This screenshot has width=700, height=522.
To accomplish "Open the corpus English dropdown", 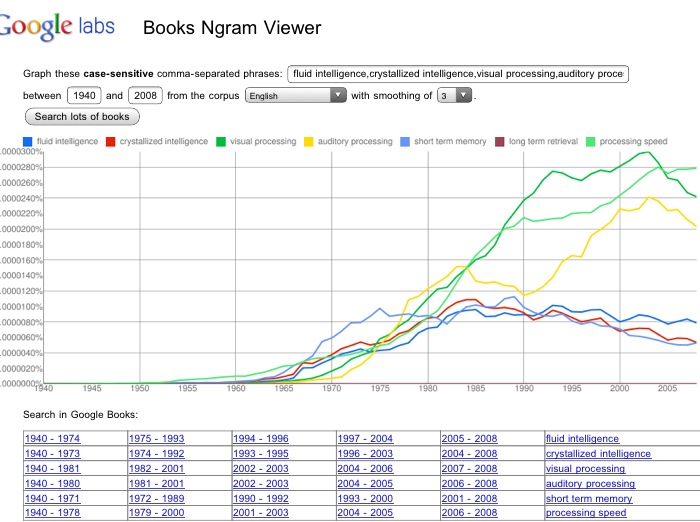I will [x=296, y=96].
